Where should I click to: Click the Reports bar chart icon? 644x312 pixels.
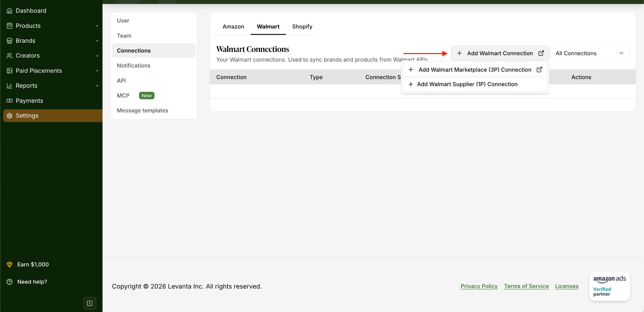point(9,86)
